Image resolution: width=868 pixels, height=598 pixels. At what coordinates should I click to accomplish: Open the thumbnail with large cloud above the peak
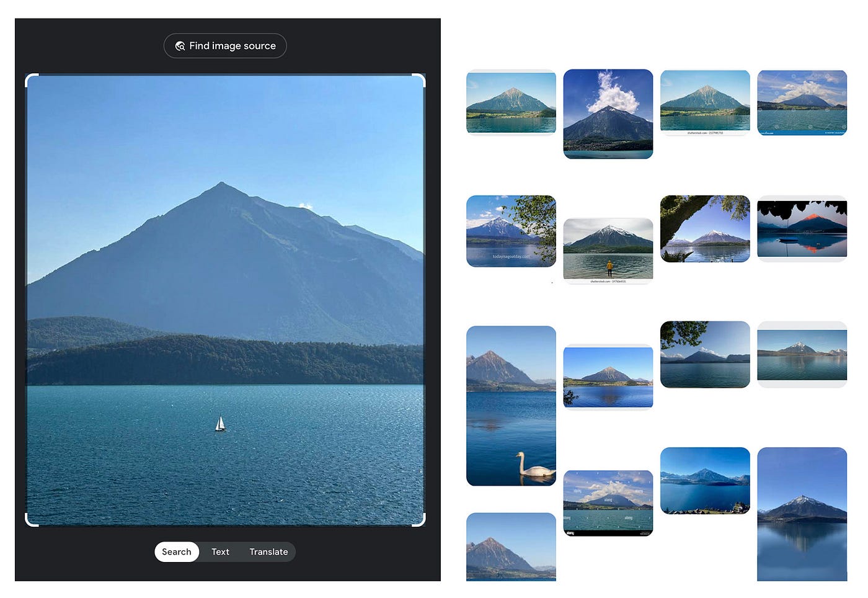click(x=608, y=114)
